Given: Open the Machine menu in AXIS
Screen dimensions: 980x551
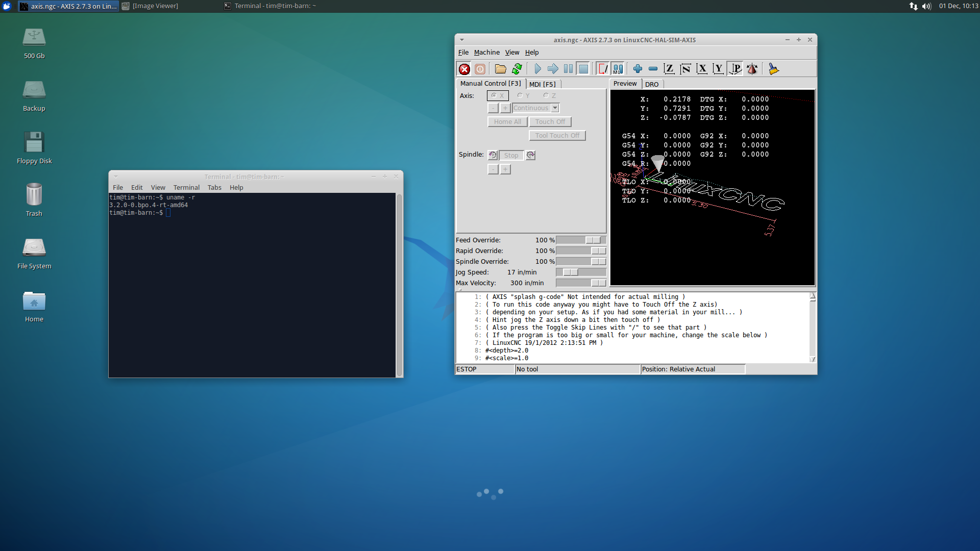Looking at the screenshot, I should click(487, 53).
